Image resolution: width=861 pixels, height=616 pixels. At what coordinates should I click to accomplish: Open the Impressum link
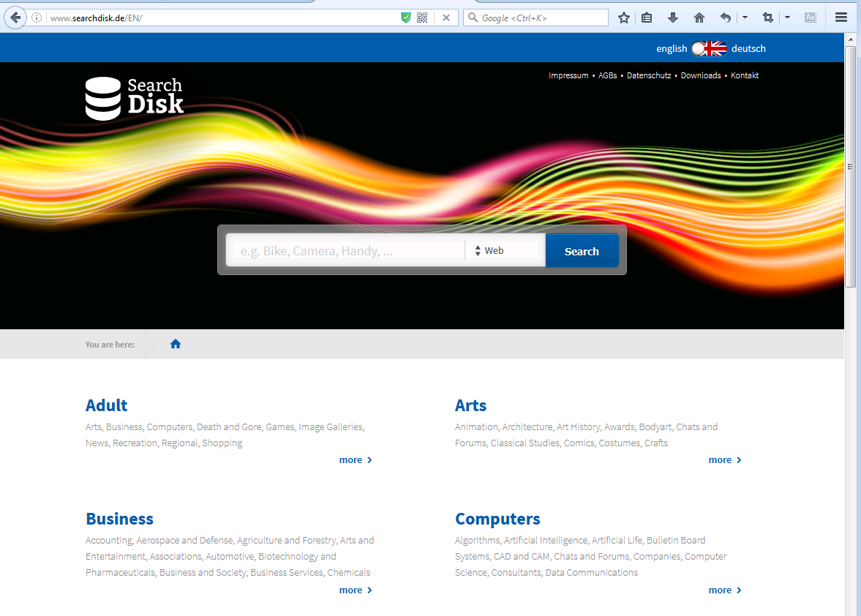tap(568, 76)
